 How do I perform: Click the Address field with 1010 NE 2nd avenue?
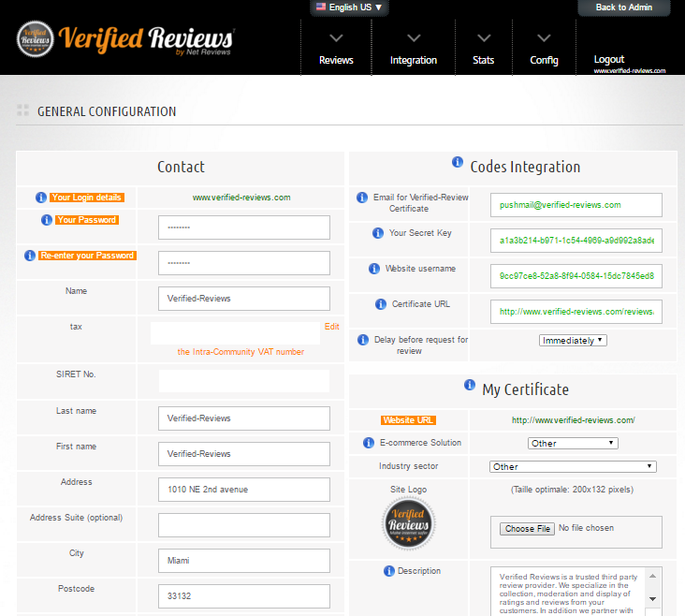click(x=243, y=490)
